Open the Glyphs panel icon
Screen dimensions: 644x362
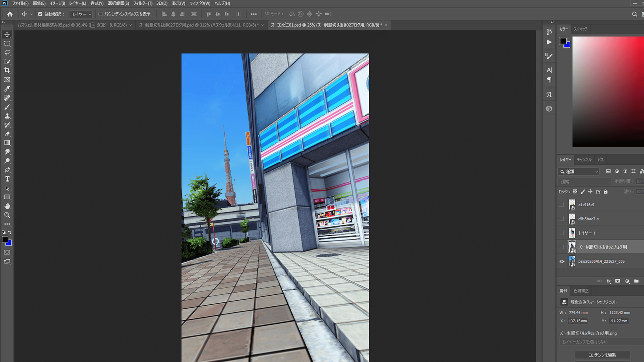(549, 94)
